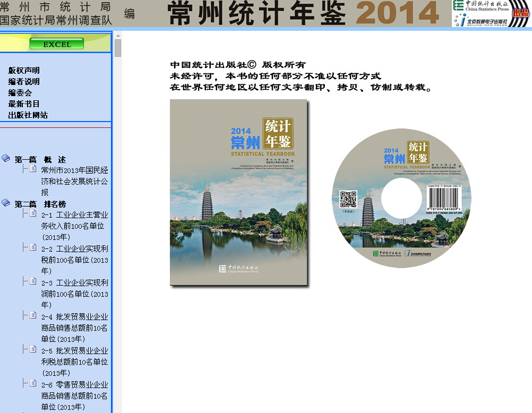Click document icon for entry 2-4
Viewport: 532px width, 413px height.
(x=33, y=315)
